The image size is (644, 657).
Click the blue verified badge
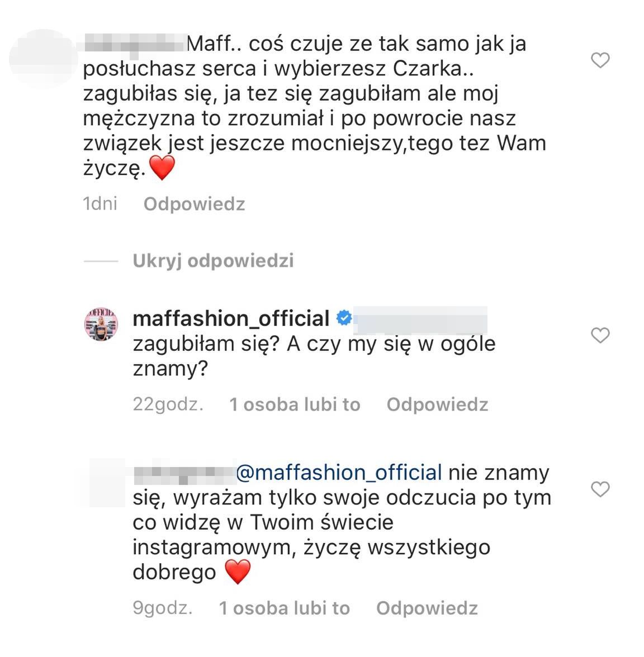pos(343,318)
